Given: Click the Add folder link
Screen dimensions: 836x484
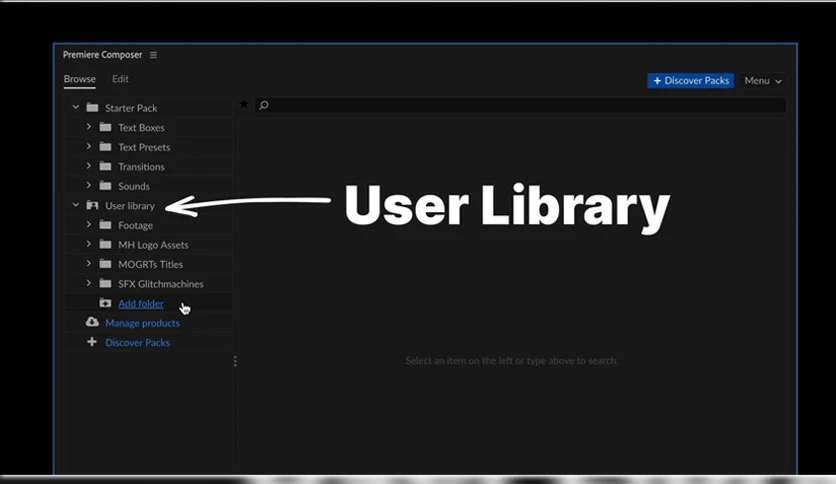Looking at the screenshot, I should point(141,303).
